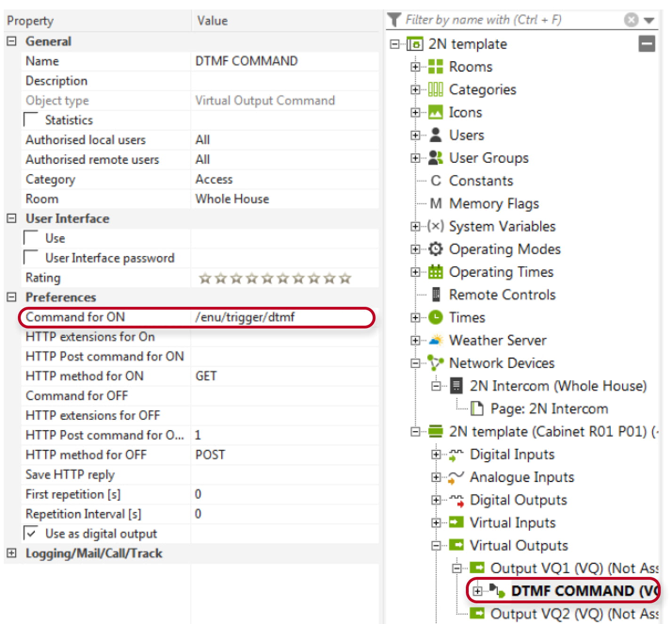This screenshot has width=672, height=624.
Task: Edit the Command for ON value
Action: click(x=284, y=317)
